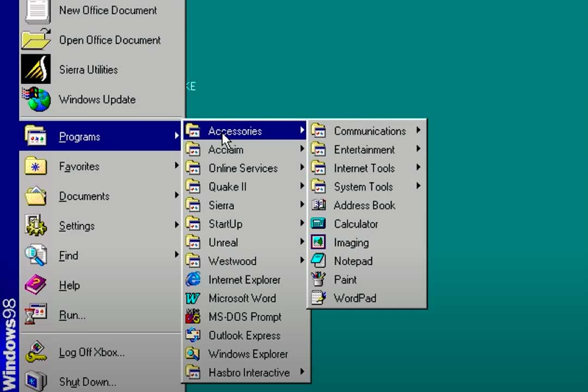Click the Help book icon
This screenshot has height=392, width=588.
click(35, 284)
